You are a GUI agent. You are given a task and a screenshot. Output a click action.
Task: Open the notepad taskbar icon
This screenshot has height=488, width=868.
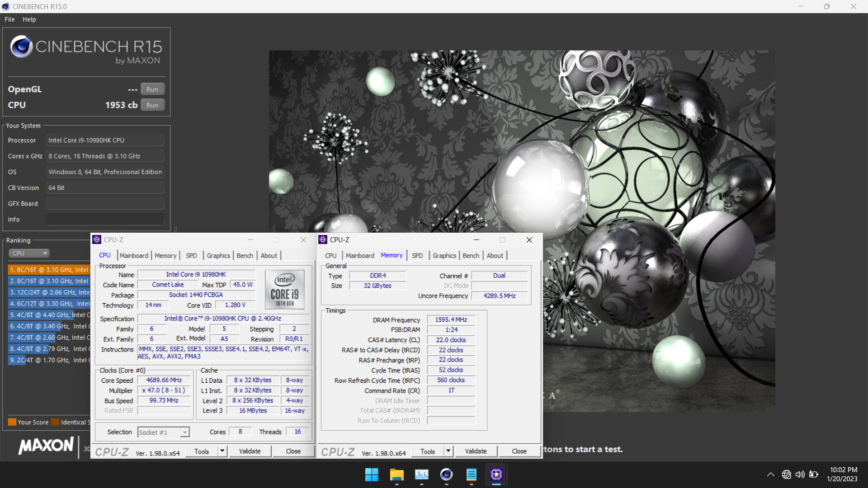471,474
